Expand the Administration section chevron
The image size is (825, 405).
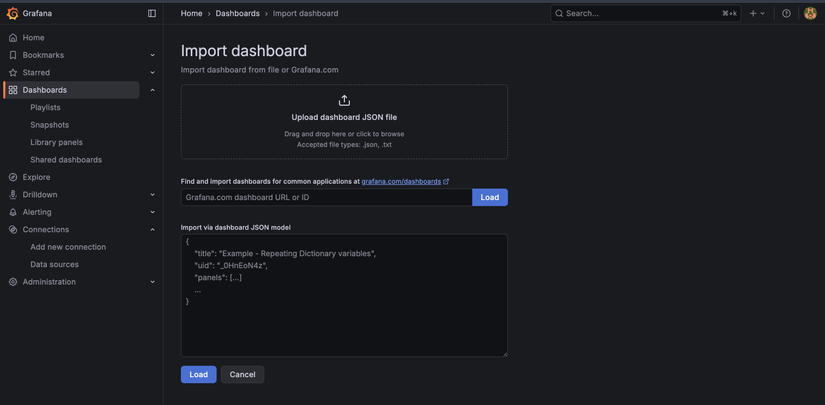[x=153, y=282]
